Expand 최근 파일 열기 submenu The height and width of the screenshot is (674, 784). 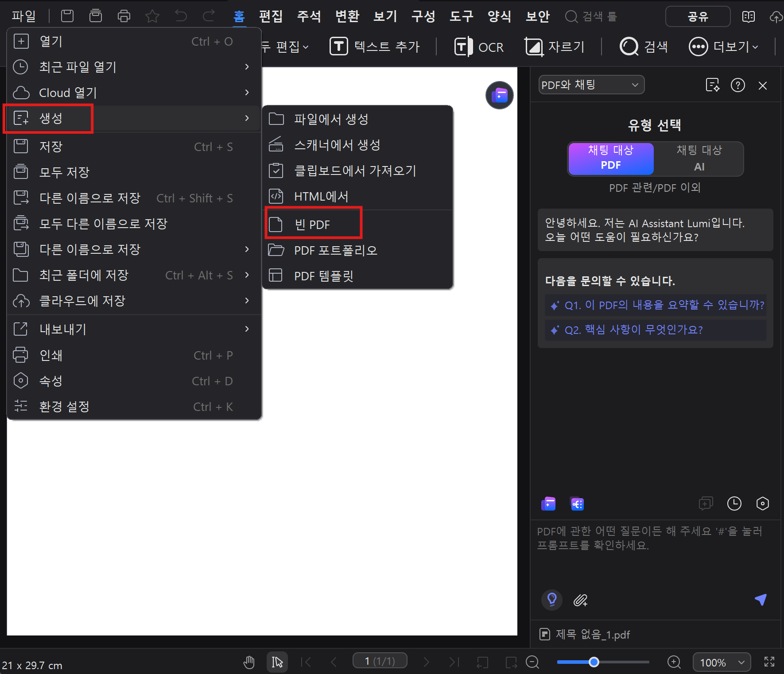tap(134, 67)
